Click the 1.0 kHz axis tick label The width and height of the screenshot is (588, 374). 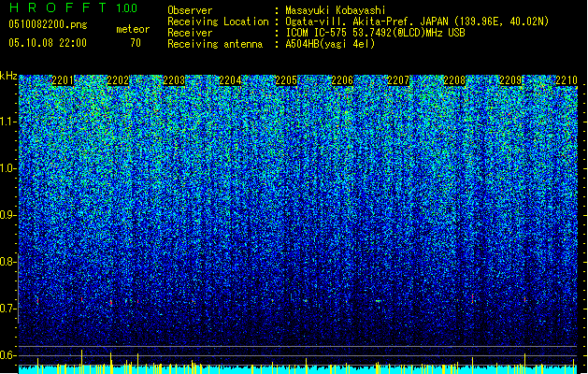(8, 168)
